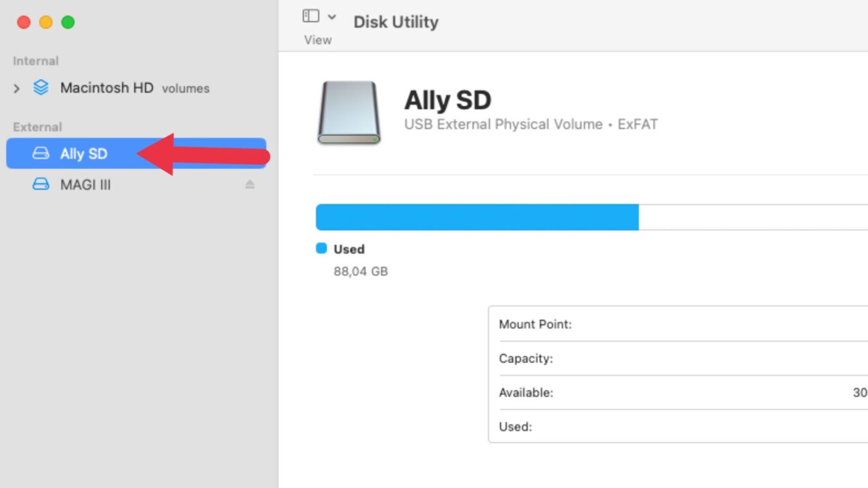This screenshot has height=488, width=868.
Task: Click the View icon below the toolbar button
Action: tap(318, 40)
